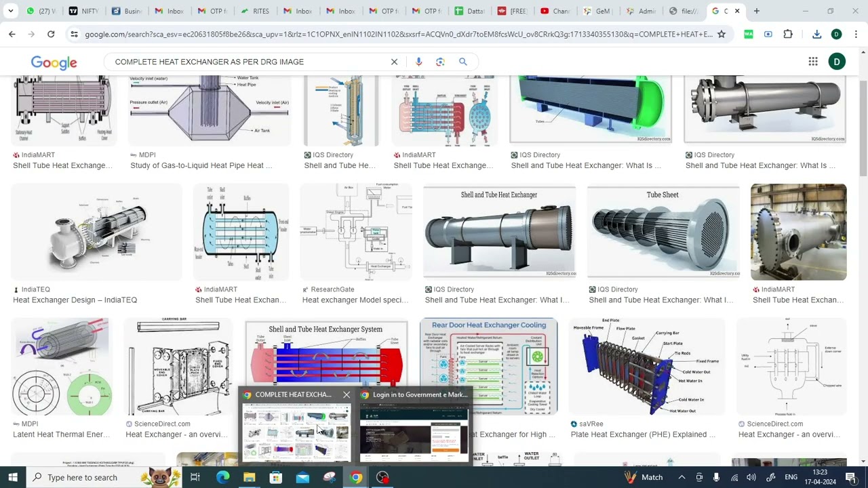This screenshot has height=488, width=868.
Task: Open notification center
Action: 851,477
